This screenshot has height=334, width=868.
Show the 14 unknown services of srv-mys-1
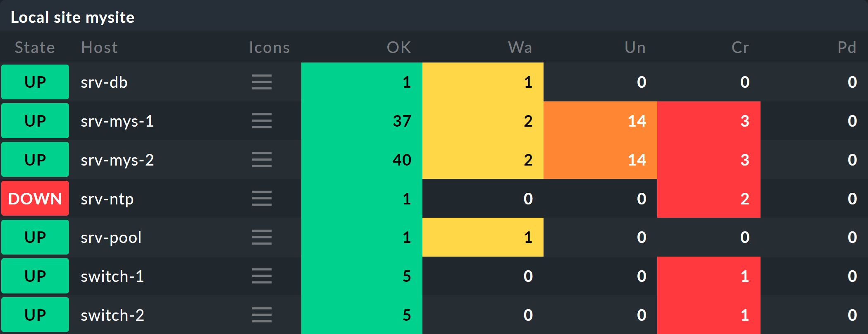(x=637, y=121)
